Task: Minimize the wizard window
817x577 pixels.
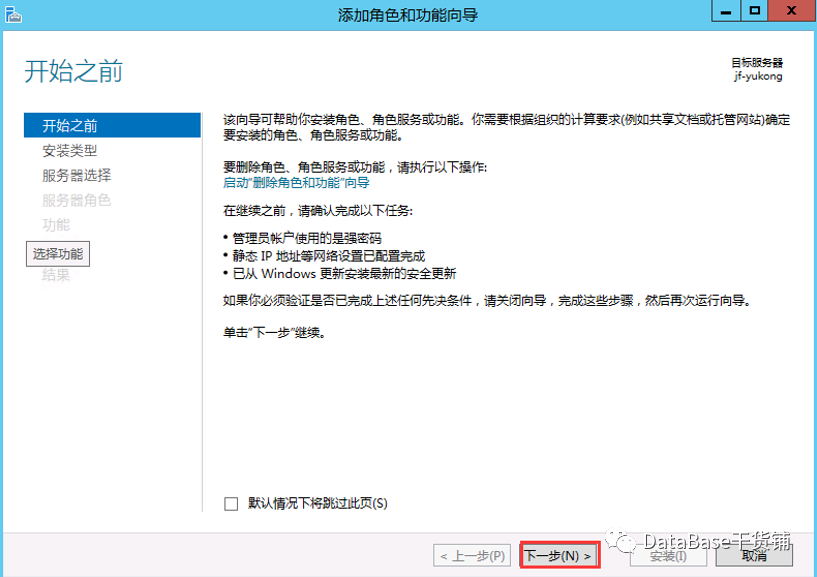Action: [726, 10]
